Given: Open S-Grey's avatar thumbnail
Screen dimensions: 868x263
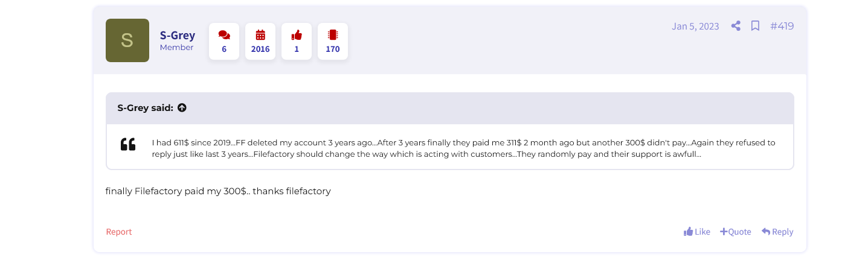Looking at the screenshot, I should coord(127,40).
